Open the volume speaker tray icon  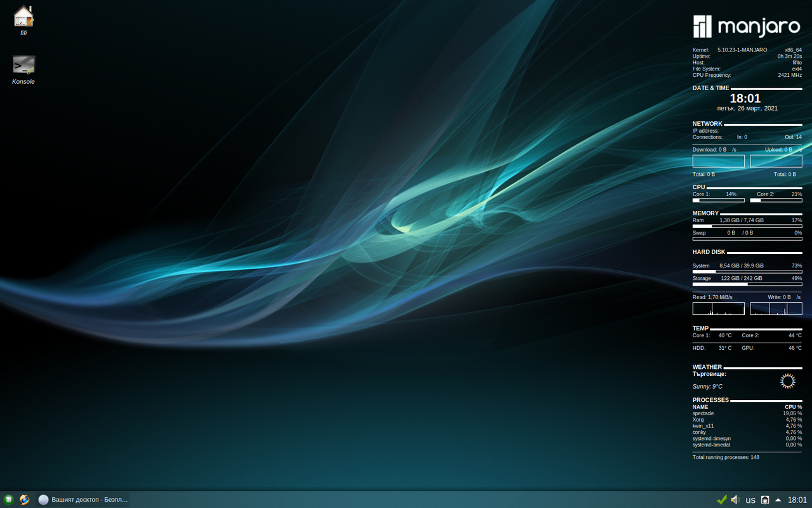point(735,500)
